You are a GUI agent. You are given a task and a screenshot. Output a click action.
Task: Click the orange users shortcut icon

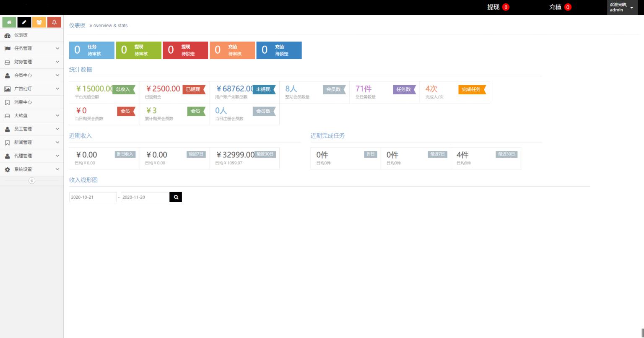coord(39,22)
